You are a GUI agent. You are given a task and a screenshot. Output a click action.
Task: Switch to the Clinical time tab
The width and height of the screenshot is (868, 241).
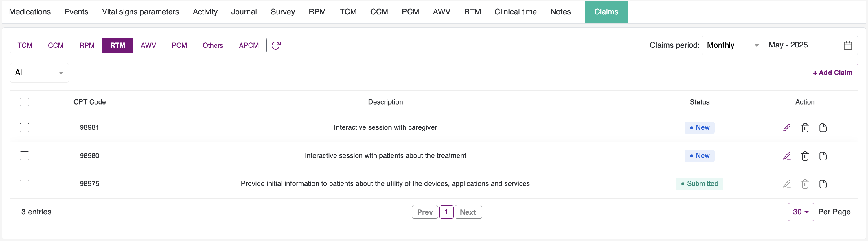515,12
